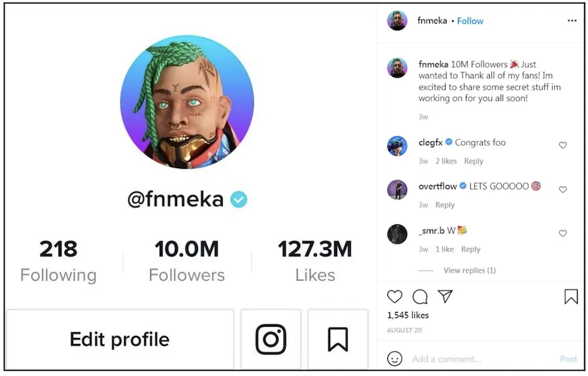Follow fnmeka via the Follow link

point(470,21)
